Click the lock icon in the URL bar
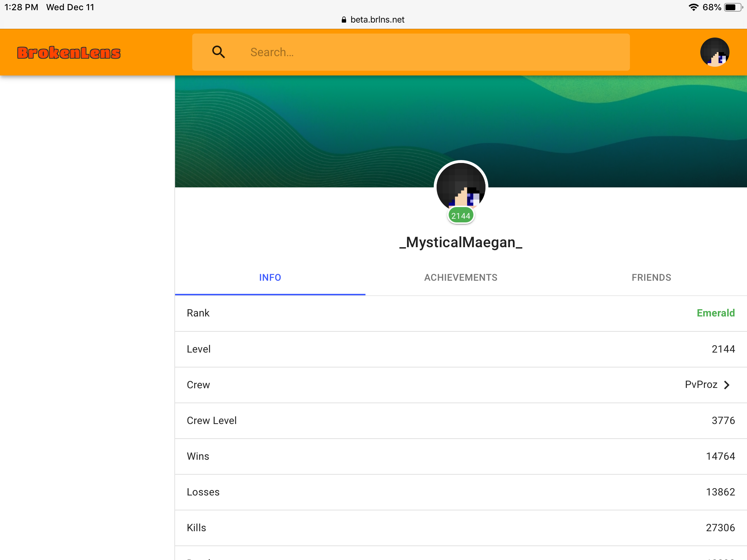This screenshot has width=747, height=560. coord(344,20)
